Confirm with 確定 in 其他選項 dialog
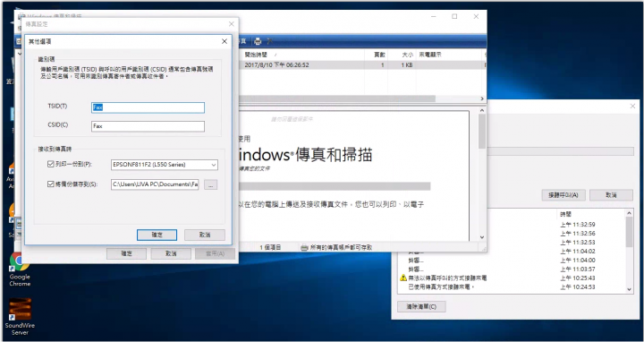This screenshot has height=342, width=644. [x=157, y=235]
